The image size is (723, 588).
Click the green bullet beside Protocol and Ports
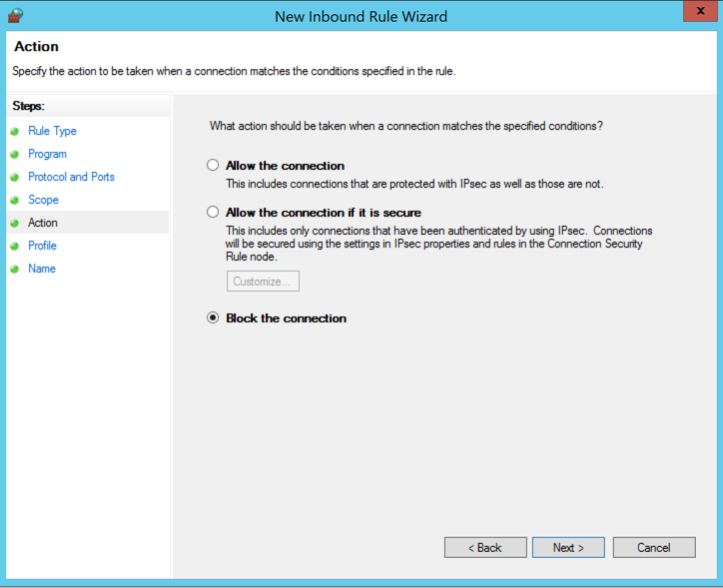[x=15, y=177]
